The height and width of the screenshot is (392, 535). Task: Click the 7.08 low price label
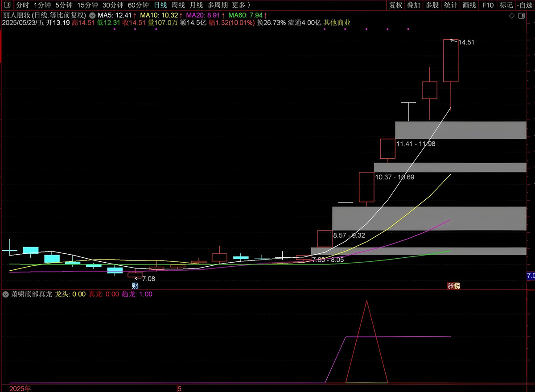click(x=149, y=279)
